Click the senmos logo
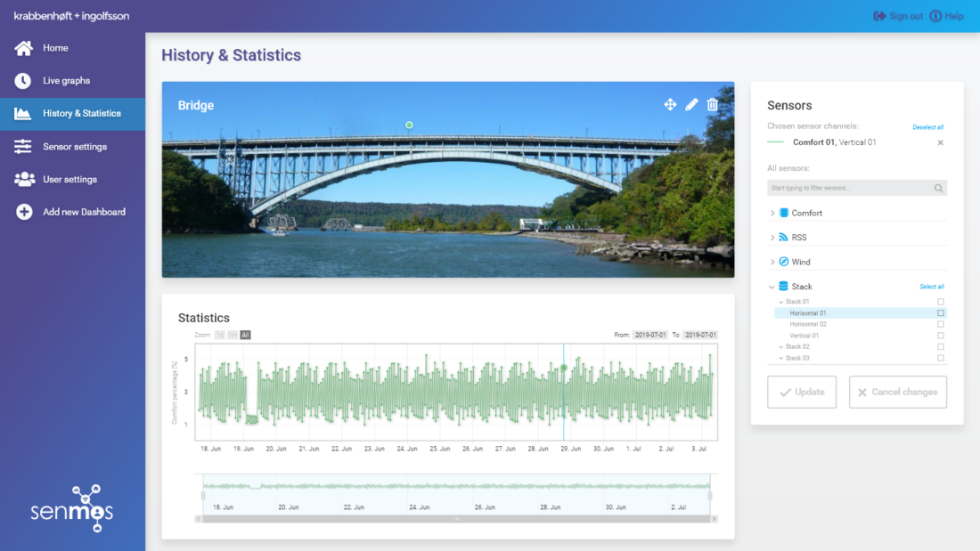980x551 pixels. 72,508
